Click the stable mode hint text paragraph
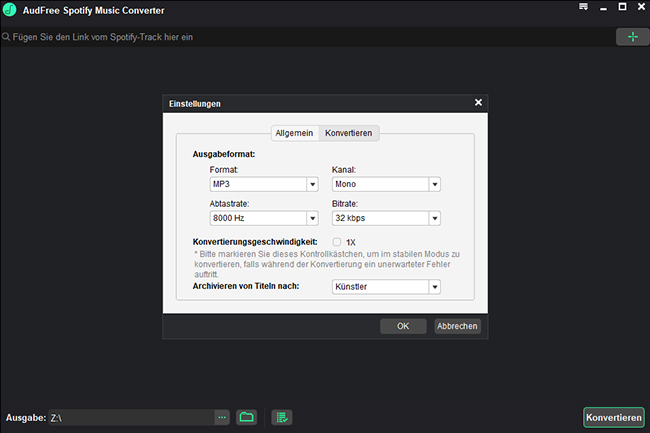 point(327,264)
